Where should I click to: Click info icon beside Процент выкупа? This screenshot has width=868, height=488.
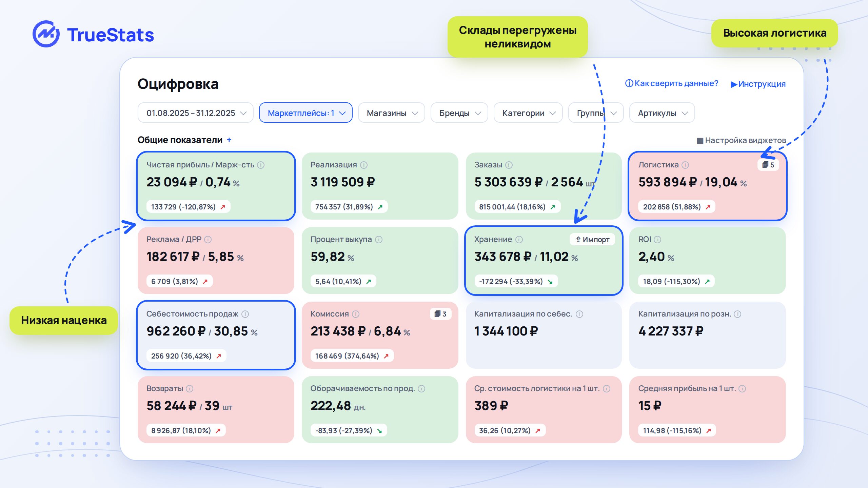pos(379,240)
